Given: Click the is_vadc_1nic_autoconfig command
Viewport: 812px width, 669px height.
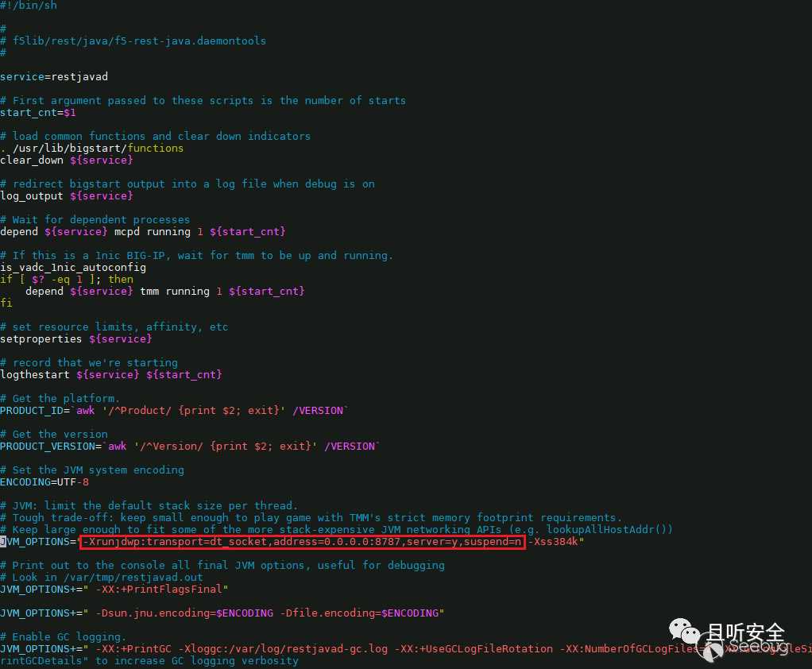Looking at the screenshot, I should [x=73, y=267].
